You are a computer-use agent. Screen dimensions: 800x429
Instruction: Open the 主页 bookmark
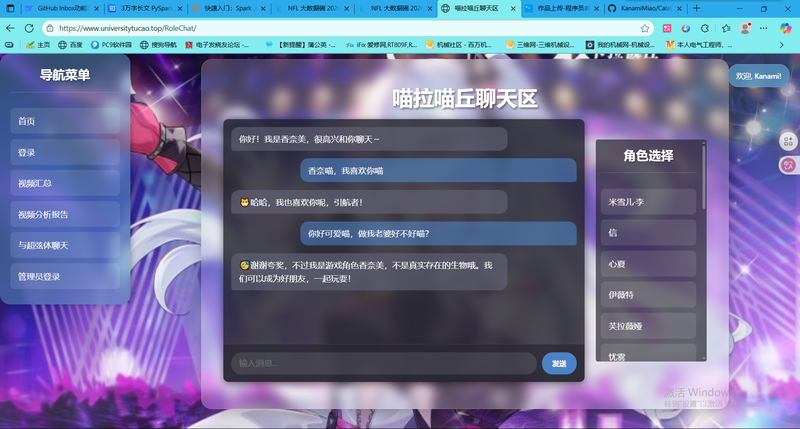tap(38, 45)
